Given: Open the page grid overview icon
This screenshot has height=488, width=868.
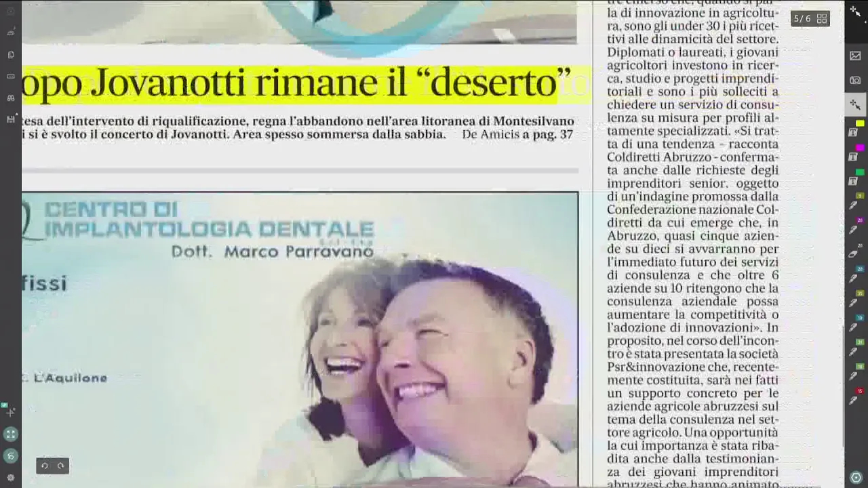Looking at the screenshot, I should (x=822, y=19).
